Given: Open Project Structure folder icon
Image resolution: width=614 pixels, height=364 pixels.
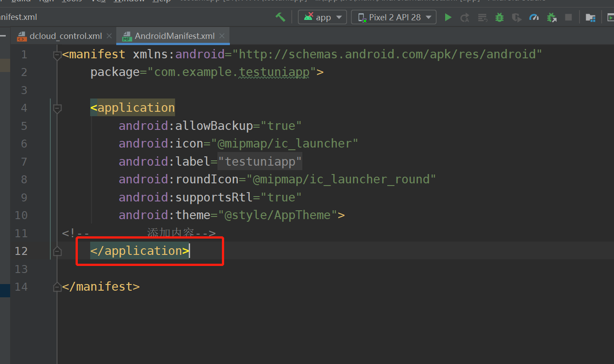Looking at the screenshot, I should click(590, 17).
